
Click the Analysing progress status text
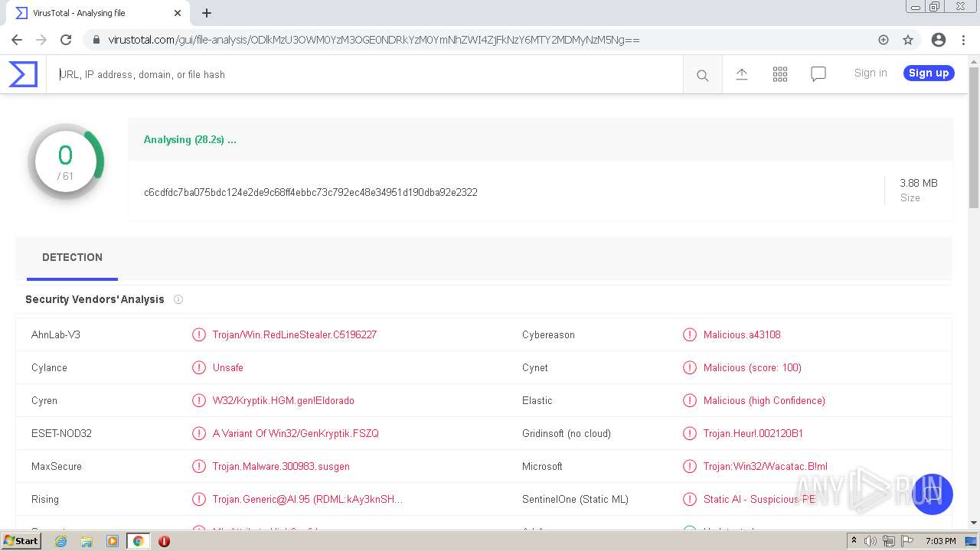pyautogui.click(x=190, y=139)
